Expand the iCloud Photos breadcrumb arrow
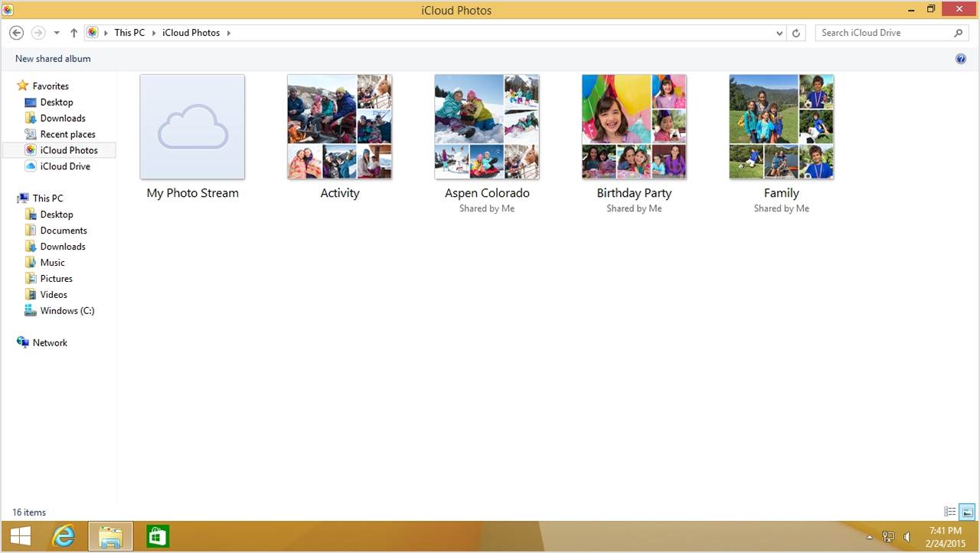Viewport: 980px width, 553px height. [228, 33]
